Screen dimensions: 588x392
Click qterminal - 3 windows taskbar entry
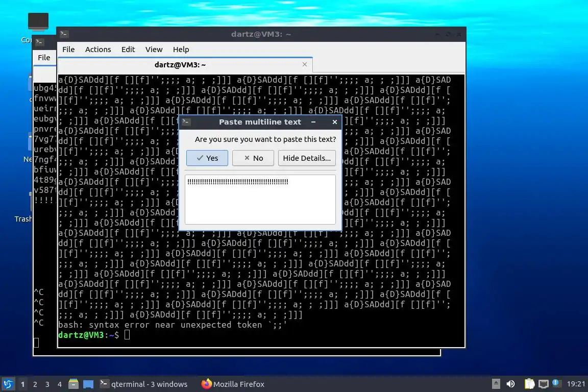(x=143, y=384)
